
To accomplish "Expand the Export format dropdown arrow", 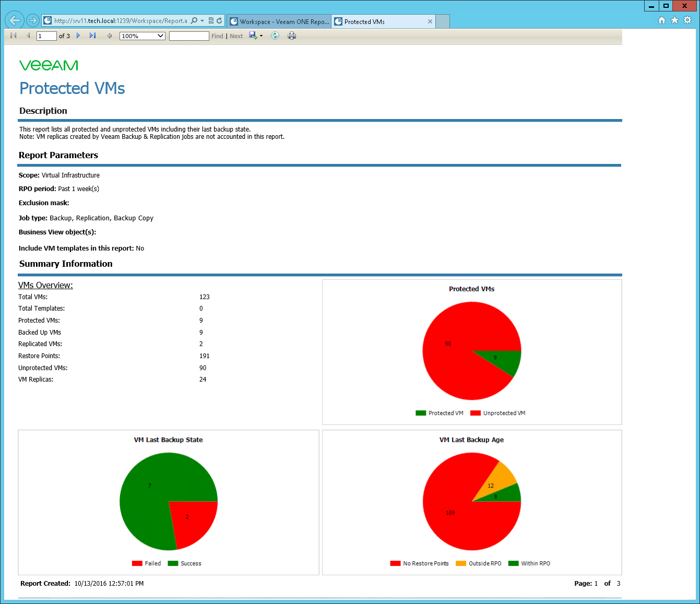I will [261, 36].
